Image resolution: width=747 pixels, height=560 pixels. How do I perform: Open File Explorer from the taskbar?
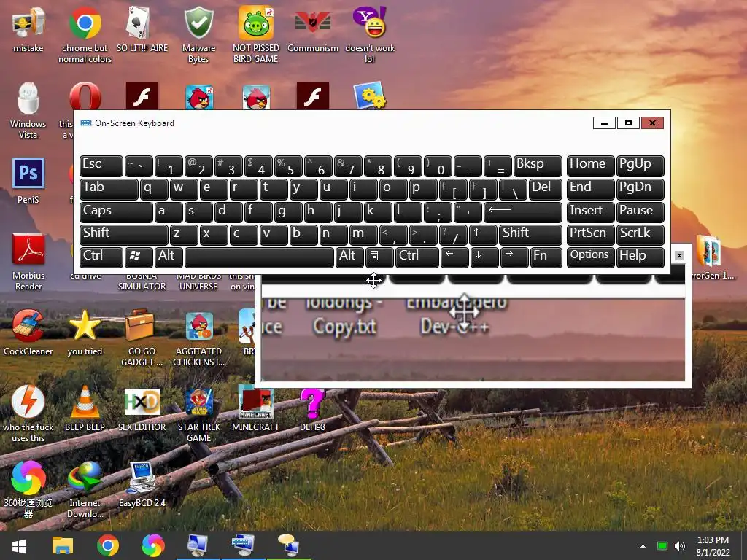pyautogui.click(x=63, y=545)
